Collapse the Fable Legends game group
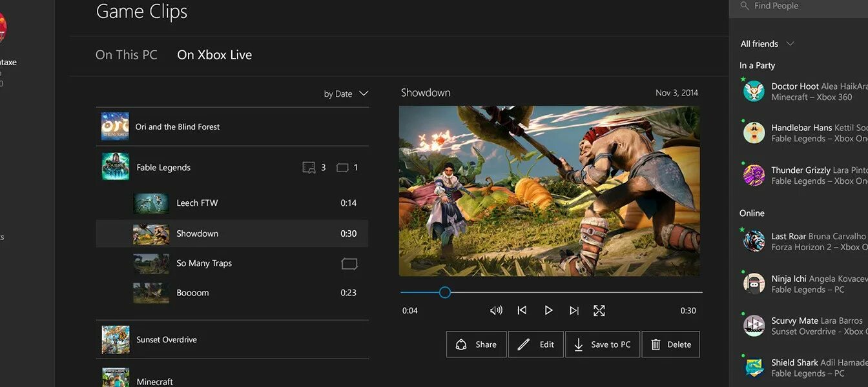Screen dimensions: 868x387 pos(232,167)
